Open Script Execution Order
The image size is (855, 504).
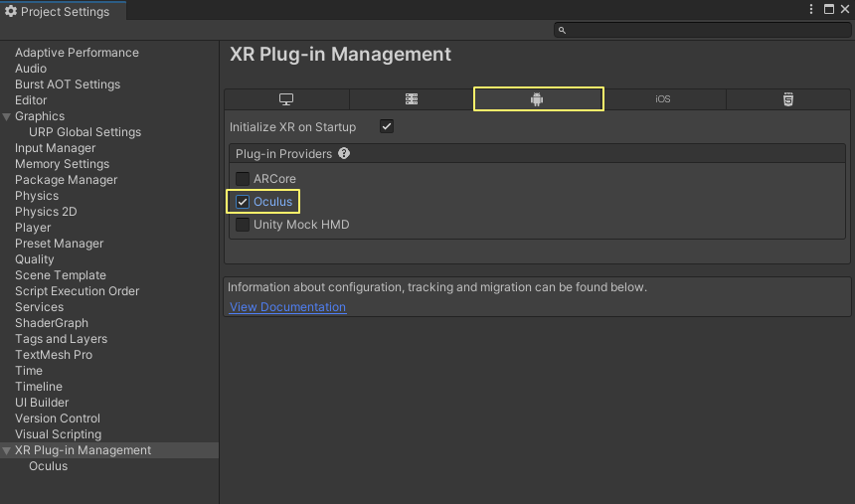point(77,291)
